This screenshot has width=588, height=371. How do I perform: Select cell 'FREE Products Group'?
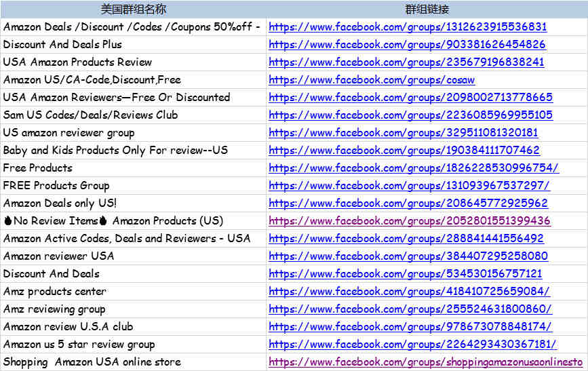(133, 186)
